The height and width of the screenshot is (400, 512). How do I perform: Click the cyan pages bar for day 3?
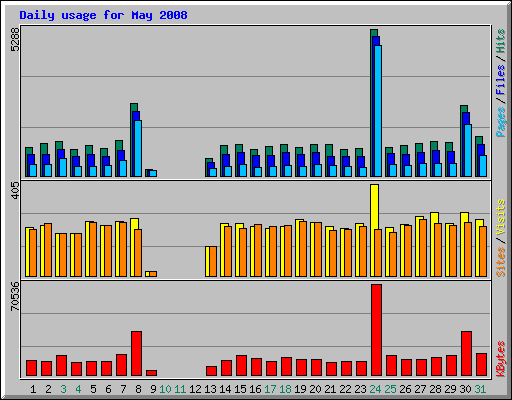[63, 167]
